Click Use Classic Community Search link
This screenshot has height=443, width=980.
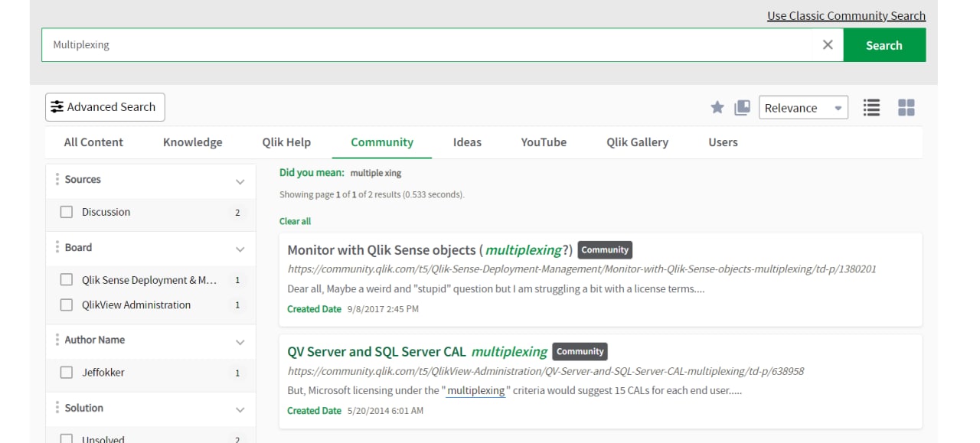pos(846,15)
